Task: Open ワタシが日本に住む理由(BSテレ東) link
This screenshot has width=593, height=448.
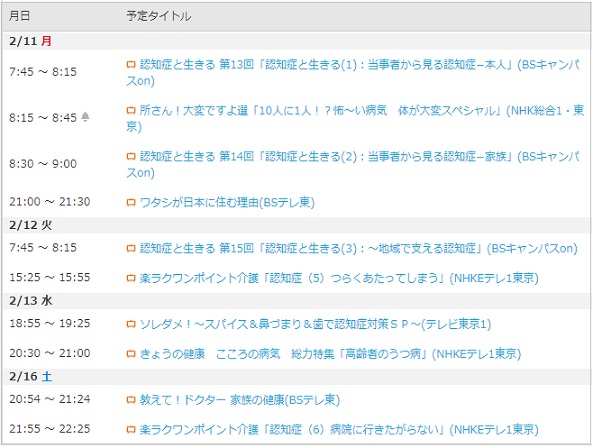Action: pyautogui.click(x=227, y=203)
